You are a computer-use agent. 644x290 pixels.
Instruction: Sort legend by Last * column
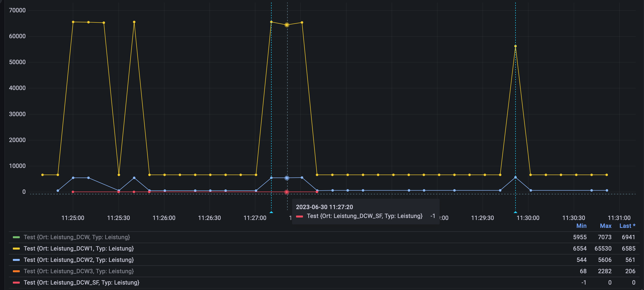point(627,226)
